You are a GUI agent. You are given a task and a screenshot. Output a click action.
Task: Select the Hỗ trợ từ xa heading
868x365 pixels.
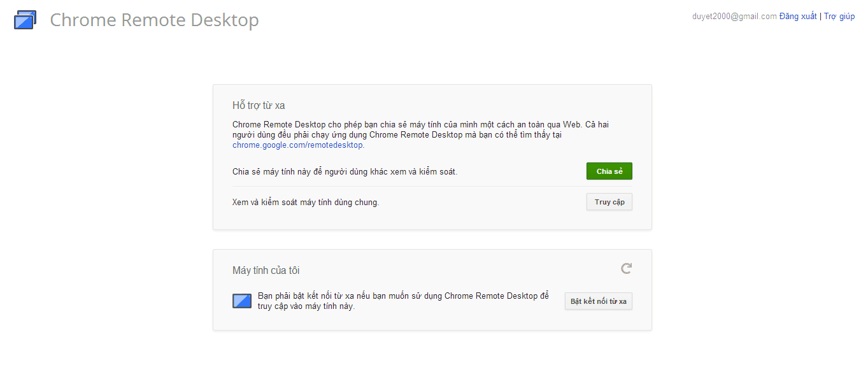pos(259,106)
